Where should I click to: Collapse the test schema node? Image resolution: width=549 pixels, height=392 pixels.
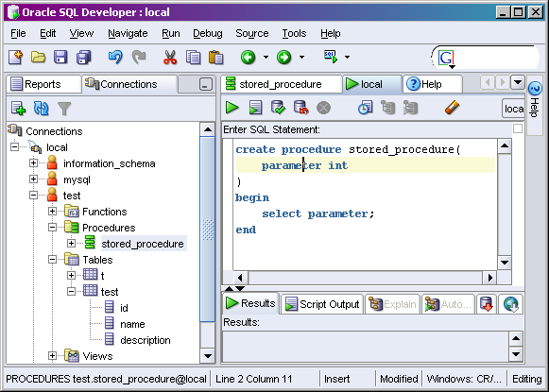33,196
